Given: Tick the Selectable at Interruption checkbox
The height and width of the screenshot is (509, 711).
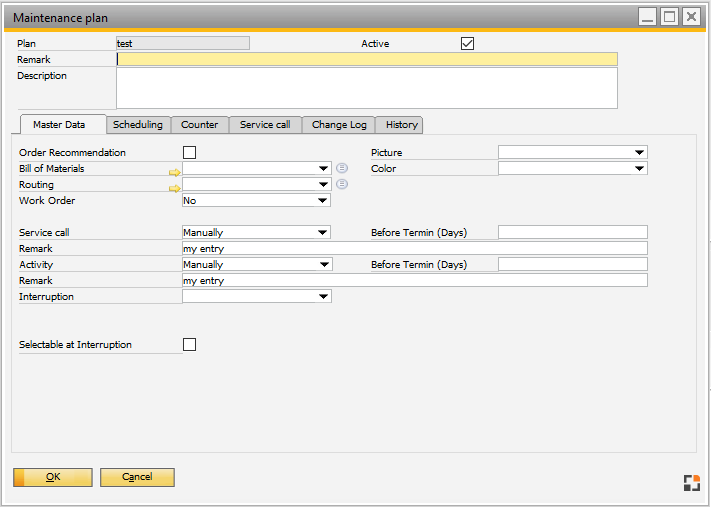Looking at the screenshot, I should pos(189,344).
